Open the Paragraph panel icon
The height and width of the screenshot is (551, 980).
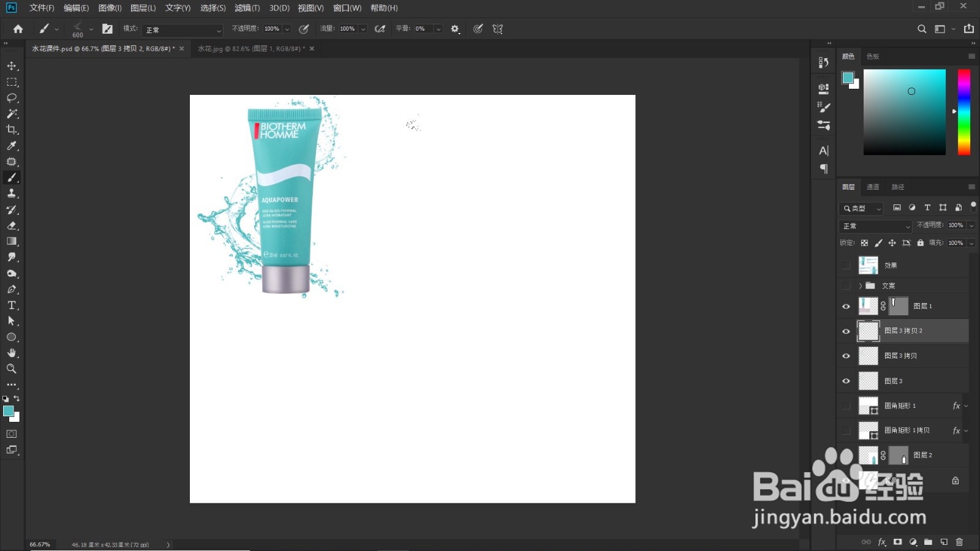(x=824, y=169)
